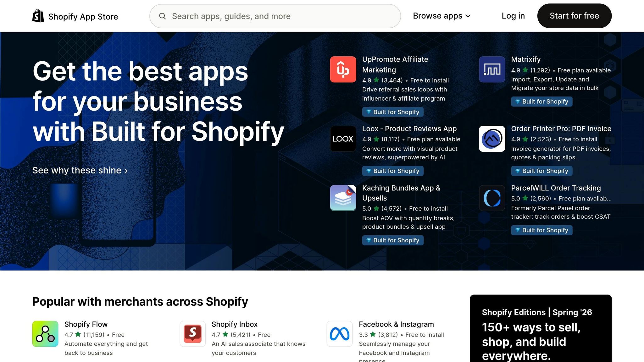Screen dimensions: 644x362
Task: Open the Facebook & Instagram Meta icon
Action: (x=340, y=334)
